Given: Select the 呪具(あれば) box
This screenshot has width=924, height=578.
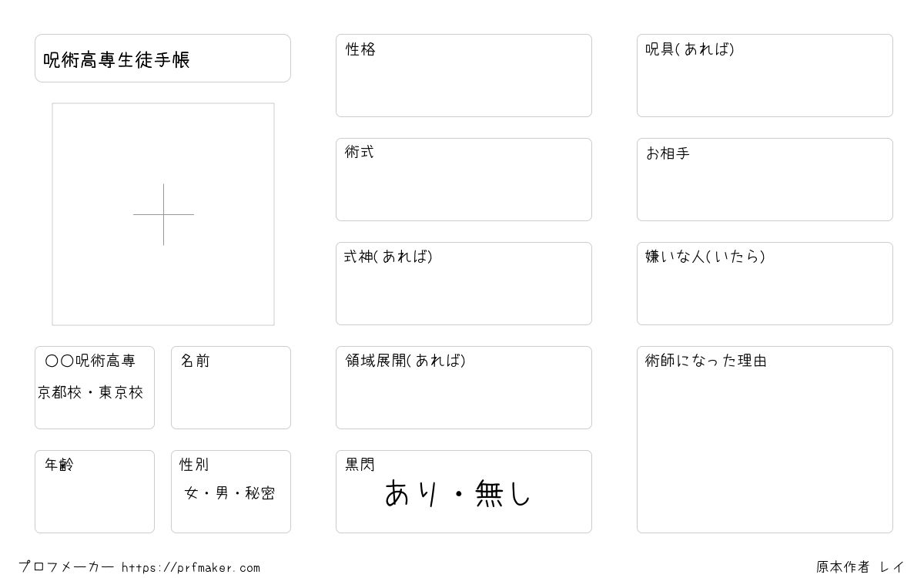Looking at the screenshot, I should point(765,76).
